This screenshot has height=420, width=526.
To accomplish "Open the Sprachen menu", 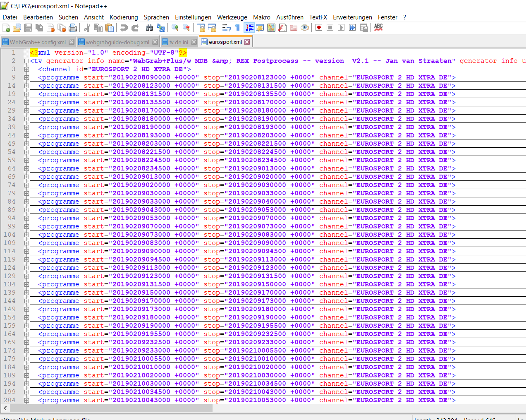I will coord(156,17).
